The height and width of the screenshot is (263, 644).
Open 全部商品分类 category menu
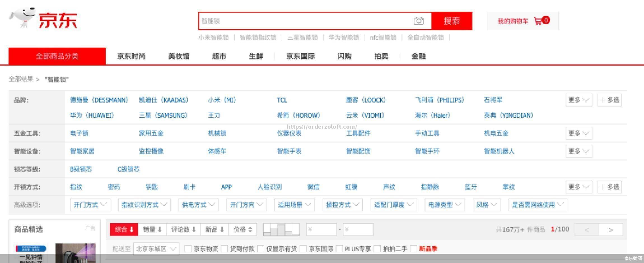coord(57,56)
